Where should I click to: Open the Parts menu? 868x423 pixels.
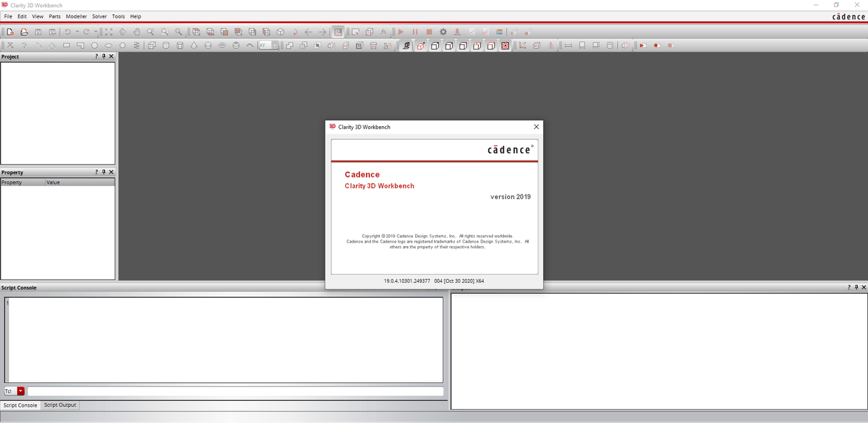[x=55, y=16]
